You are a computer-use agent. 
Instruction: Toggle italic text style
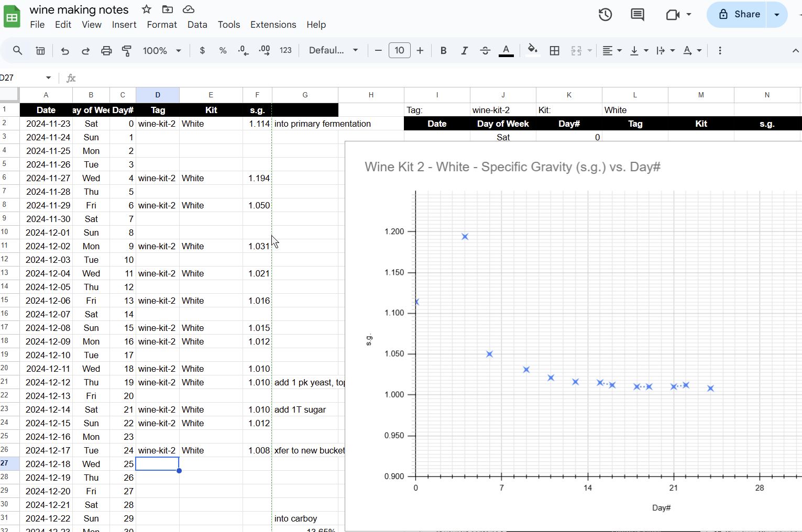(464, 51)
